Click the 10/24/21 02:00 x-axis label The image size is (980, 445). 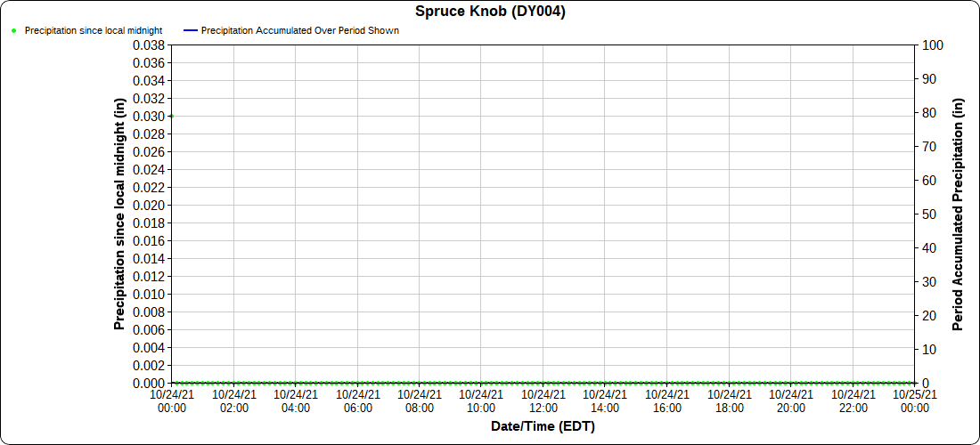[233, 400]
